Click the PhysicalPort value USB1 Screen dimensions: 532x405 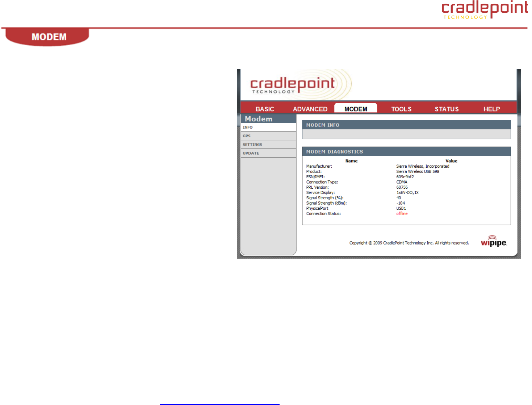point(401,208)
